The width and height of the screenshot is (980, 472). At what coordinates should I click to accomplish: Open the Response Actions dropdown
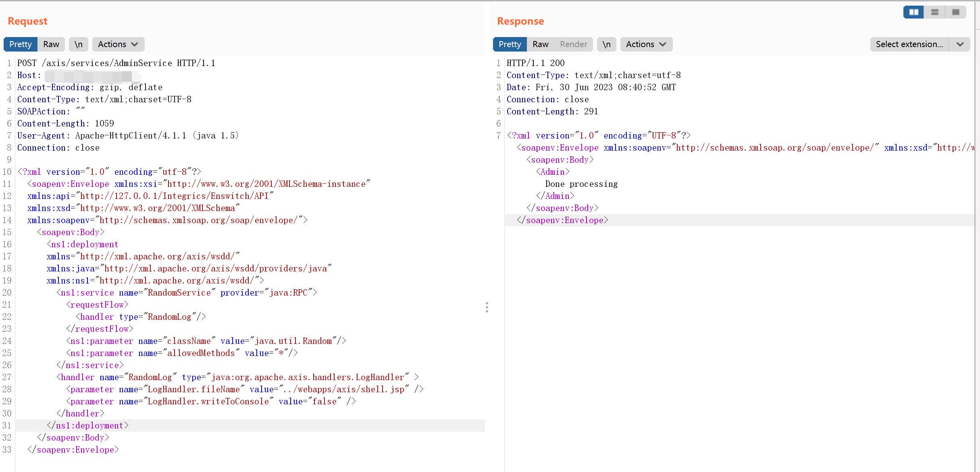coord(646,44)
